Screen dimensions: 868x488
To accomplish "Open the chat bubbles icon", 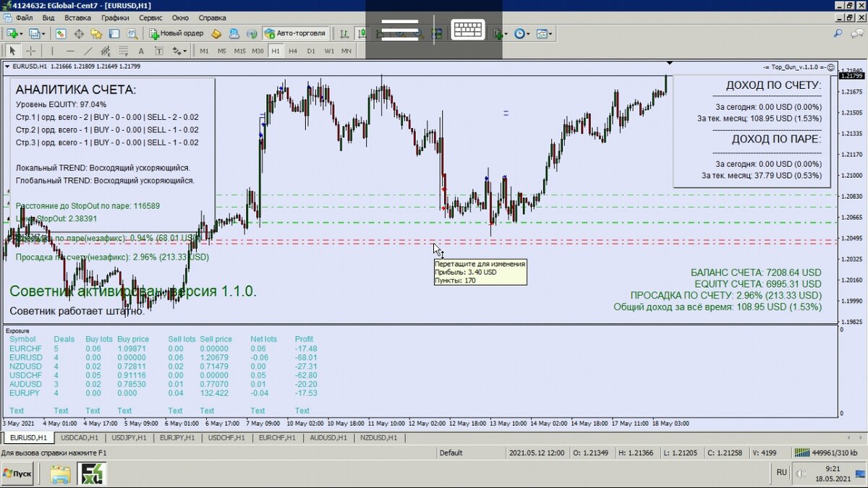I will coord(856,33).
